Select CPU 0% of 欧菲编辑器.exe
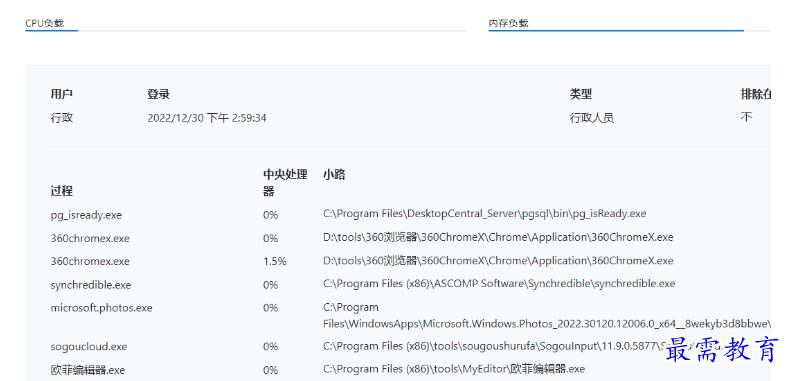 coord(270,370)
